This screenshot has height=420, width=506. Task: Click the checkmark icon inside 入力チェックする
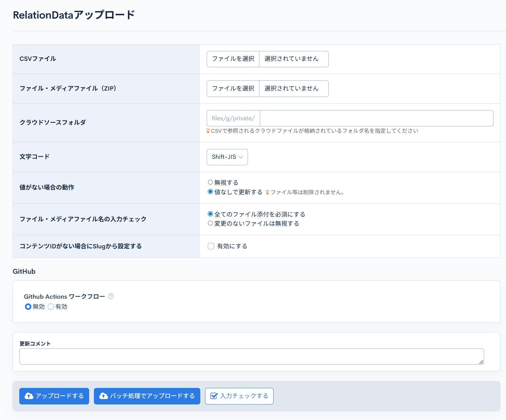click(x=214, y=396)
